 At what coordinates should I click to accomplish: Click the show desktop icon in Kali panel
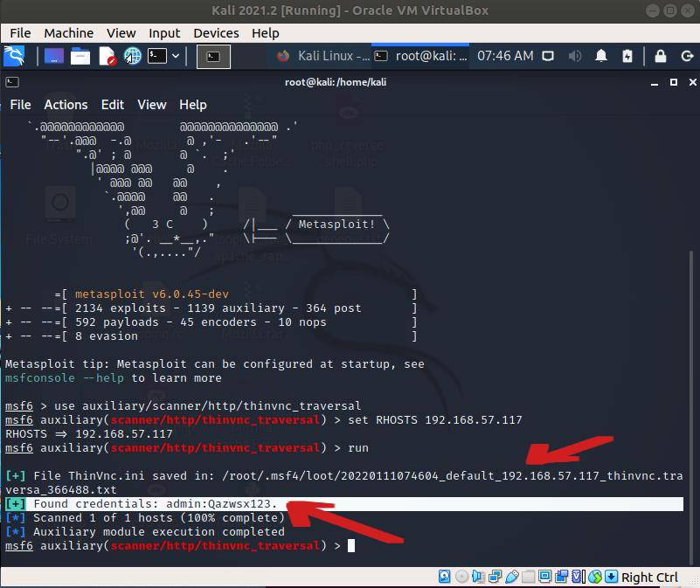pyautogui.click(x=54, y=56)
